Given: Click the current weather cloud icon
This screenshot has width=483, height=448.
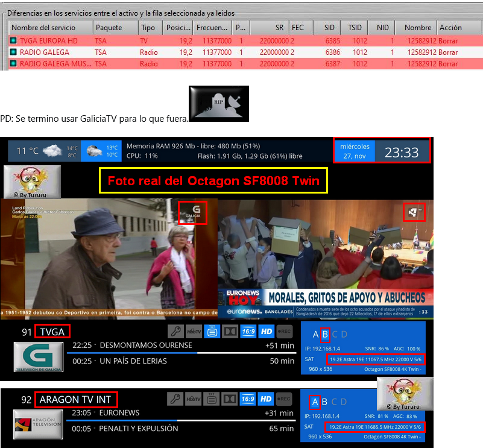Looking at the screenshot, I should click(x=52, y=151).
